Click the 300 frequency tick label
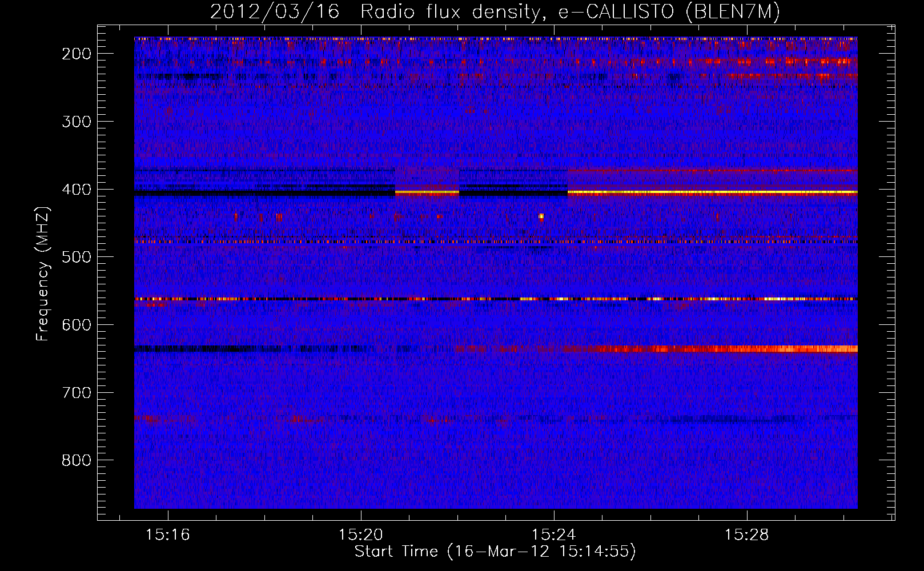 click(x=77, y=122)
